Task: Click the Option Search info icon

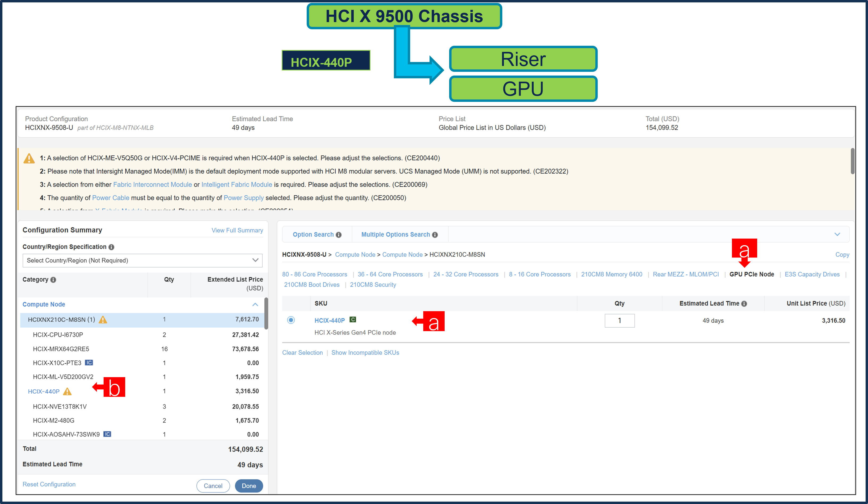Action: click(339, 234)
